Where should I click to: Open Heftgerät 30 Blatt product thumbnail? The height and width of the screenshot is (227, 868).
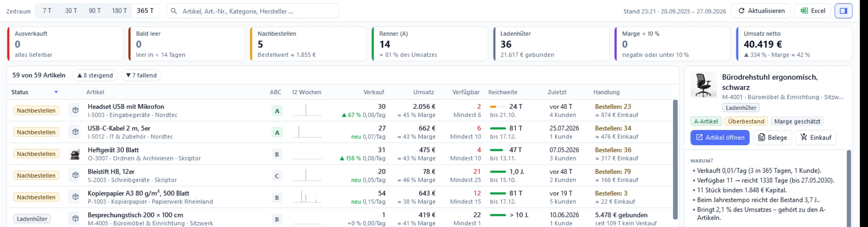[x=75, y=154]
